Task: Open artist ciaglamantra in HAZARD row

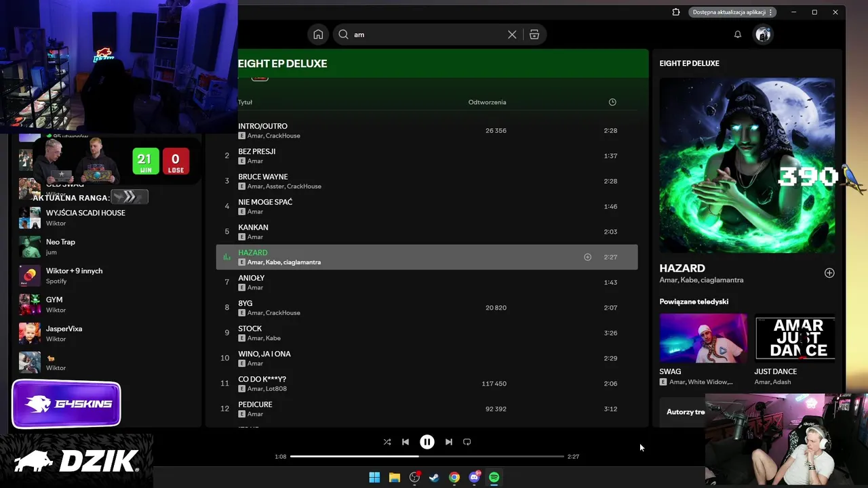Action: (302, 262)
